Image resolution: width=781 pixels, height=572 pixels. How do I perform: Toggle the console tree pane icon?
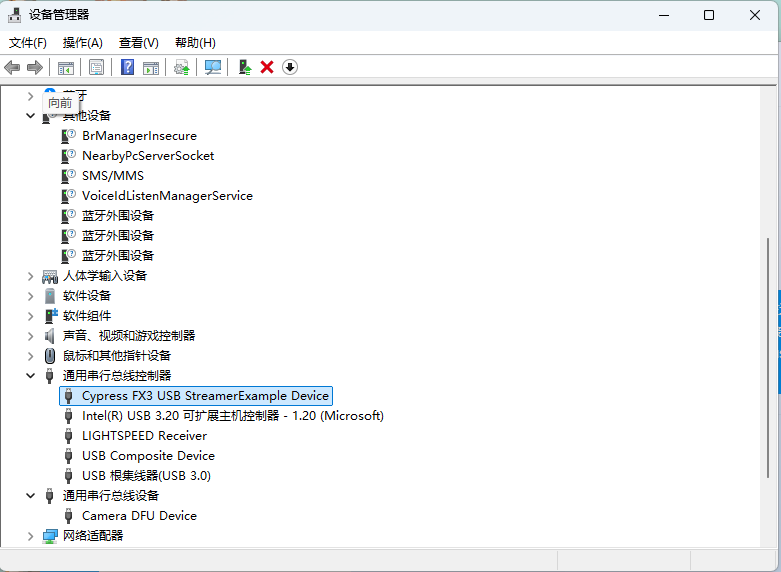66,67
